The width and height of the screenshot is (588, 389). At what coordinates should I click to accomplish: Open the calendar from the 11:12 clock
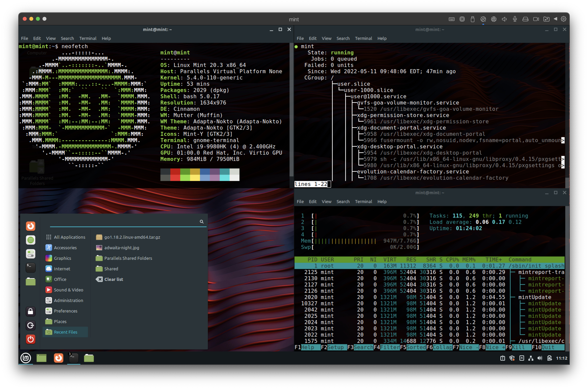point(561,358)
